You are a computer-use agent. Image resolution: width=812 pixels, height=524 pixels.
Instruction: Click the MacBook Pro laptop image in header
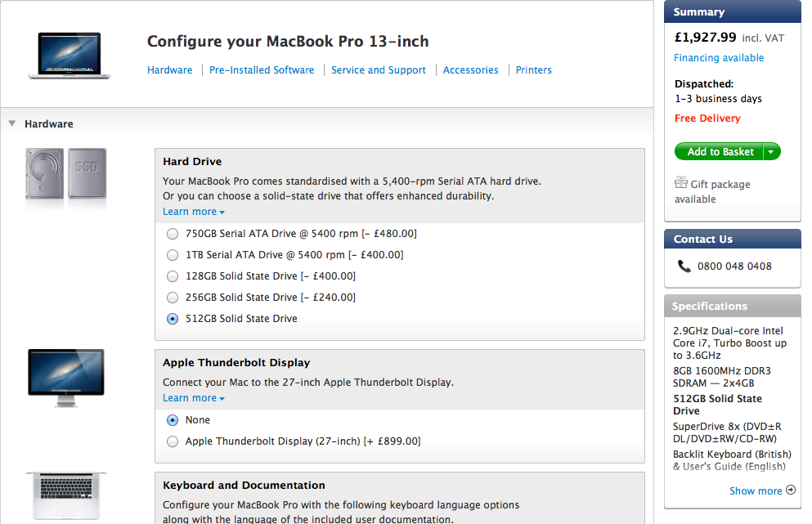click(70, 56)
